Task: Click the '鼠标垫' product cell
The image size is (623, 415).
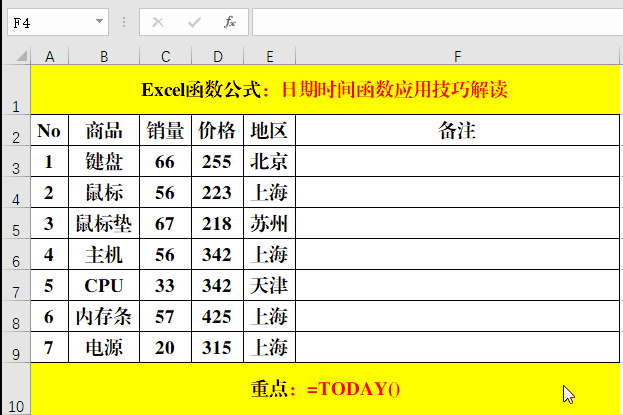Action: click(104, 223)
